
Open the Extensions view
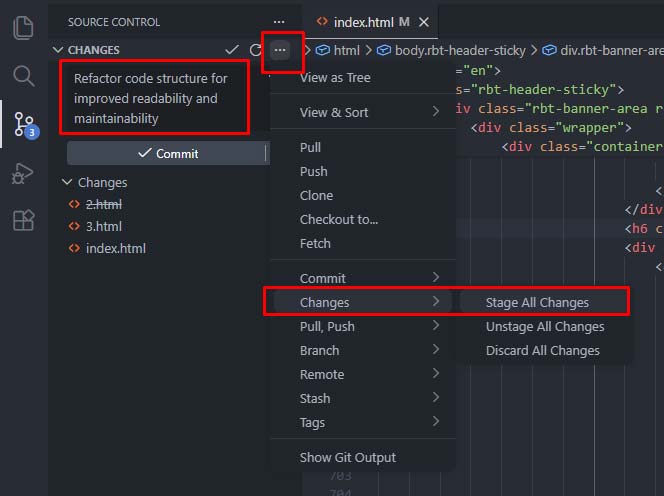coord(23,220)
